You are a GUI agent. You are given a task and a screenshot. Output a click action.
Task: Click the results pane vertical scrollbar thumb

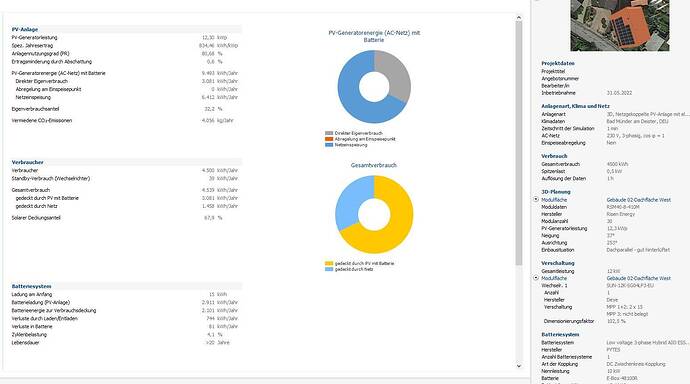click(519, 143)
